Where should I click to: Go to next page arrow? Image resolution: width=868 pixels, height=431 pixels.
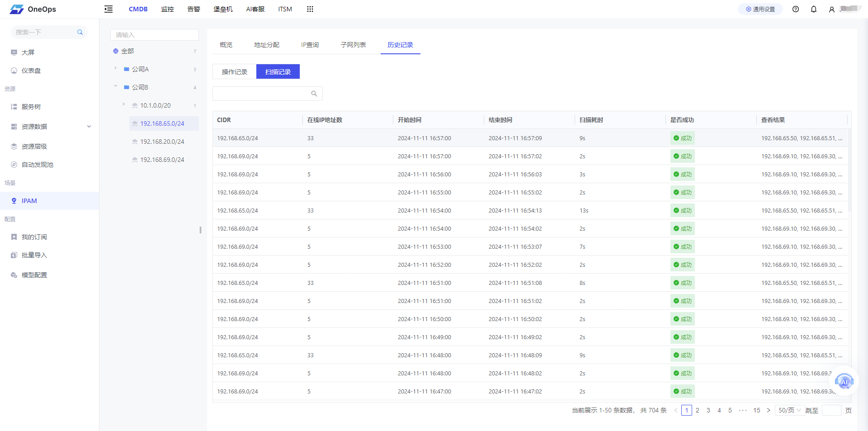769,410
